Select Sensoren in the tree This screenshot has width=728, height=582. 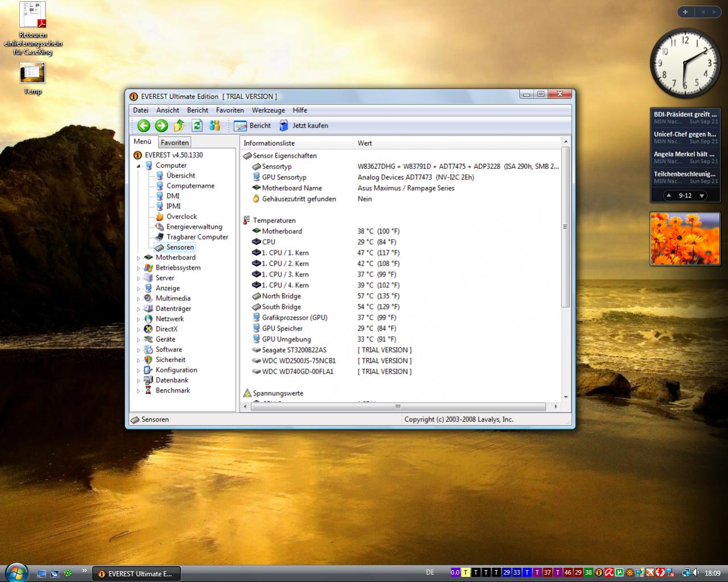[x=180, y=247]
